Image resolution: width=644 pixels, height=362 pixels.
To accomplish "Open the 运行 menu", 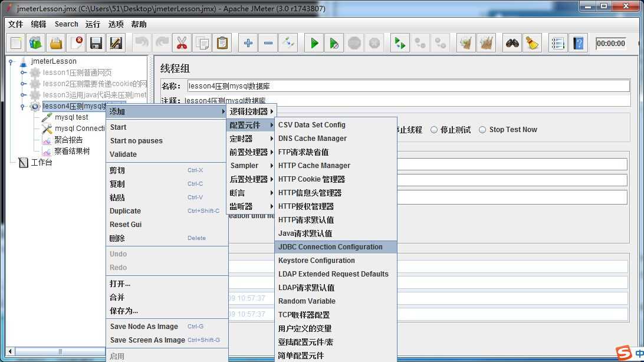I will tap(93, 24).
